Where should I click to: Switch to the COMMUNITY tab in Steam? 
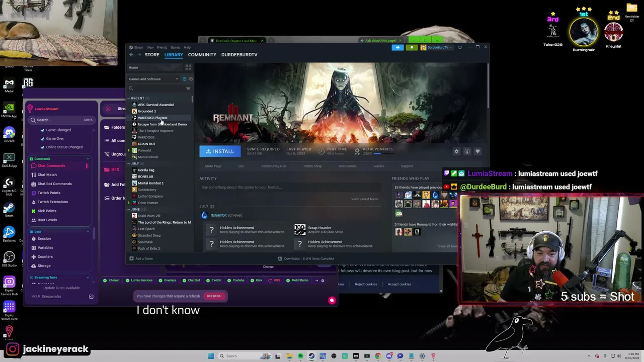202,55
